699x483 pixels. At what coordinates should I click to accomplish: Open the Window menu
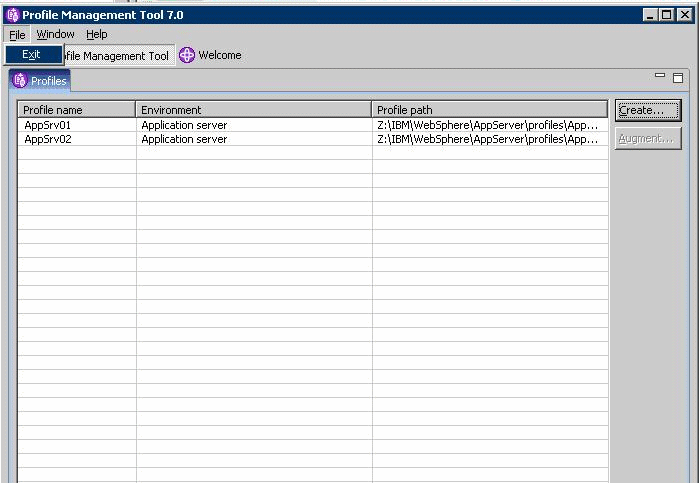(x=55, y=34)
